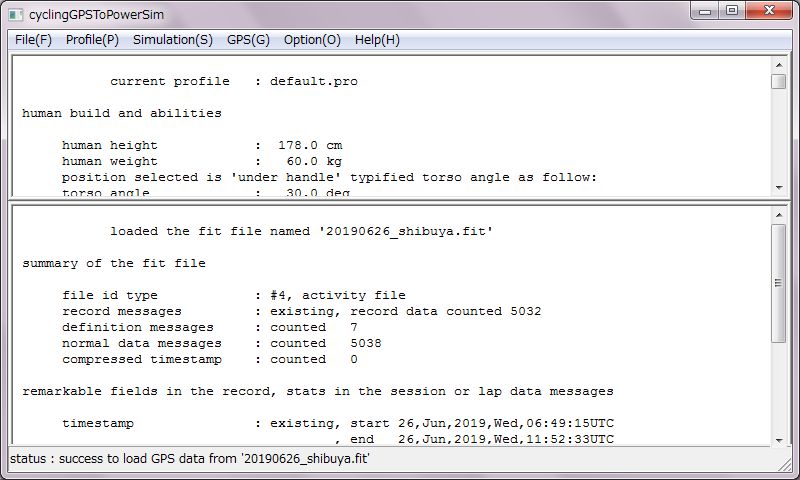The image size is (800, 480).
Task: Maximize the cyclingGPSToPowerSim window
Action: 732,11
